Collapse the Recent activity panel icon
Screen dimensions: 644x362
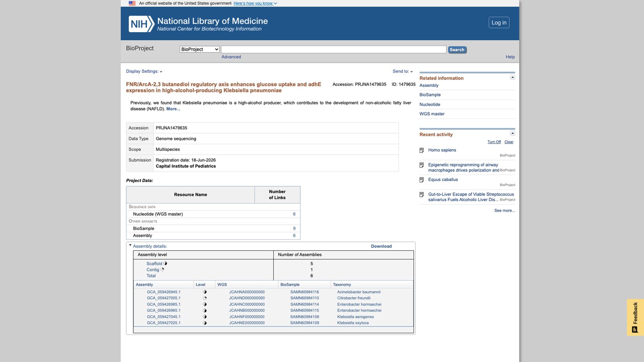(513, 134)
